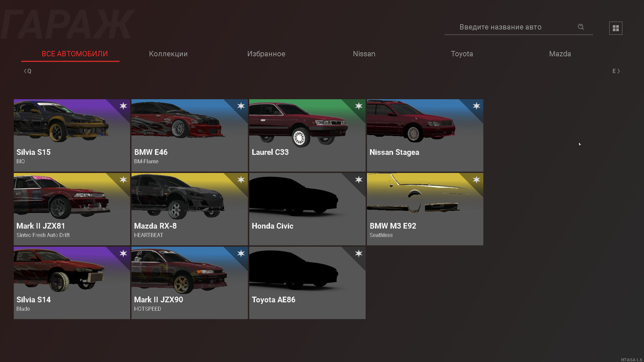Switch to Избранное tab
644x362 pixels.
click(266, 54)
